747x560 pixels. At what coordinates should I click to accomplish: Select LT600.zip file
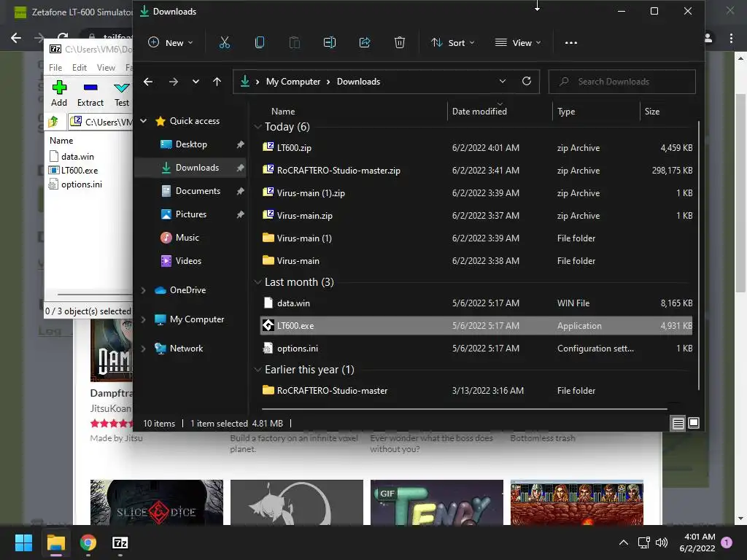(476, 148)
